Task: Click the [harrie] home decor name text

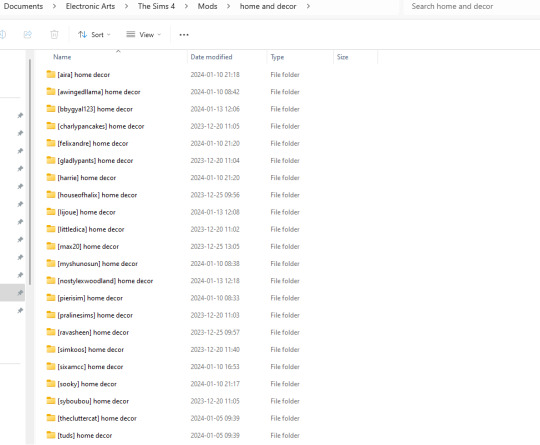Action: coord(86,178)
